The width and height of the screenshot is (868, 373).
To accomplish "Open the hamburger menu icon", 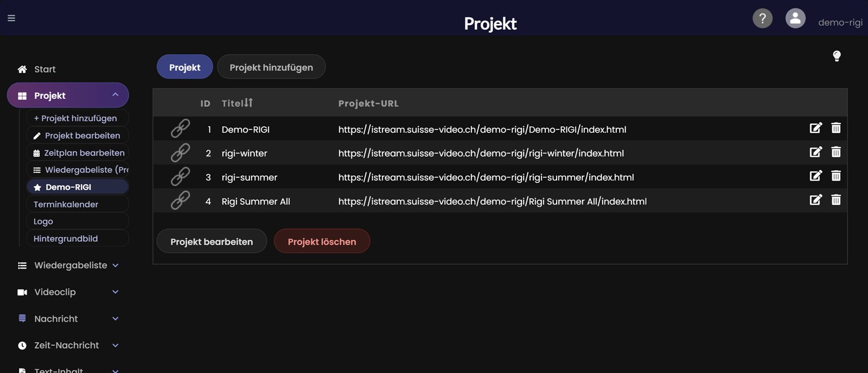I will (11, 18).
